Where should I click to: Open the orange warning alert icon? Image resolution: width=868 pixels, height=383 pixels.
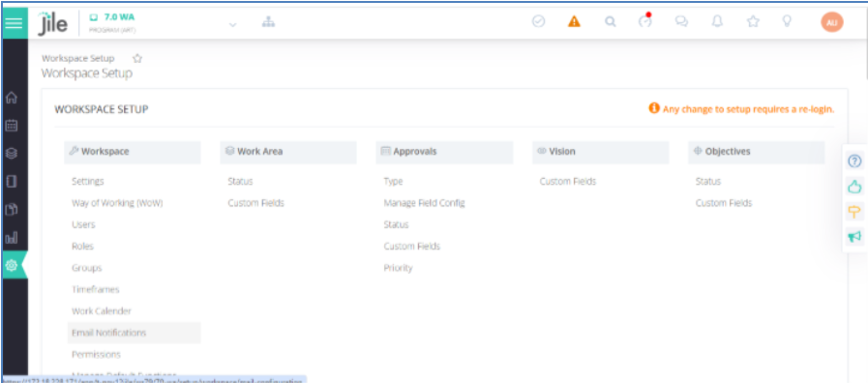574,21
